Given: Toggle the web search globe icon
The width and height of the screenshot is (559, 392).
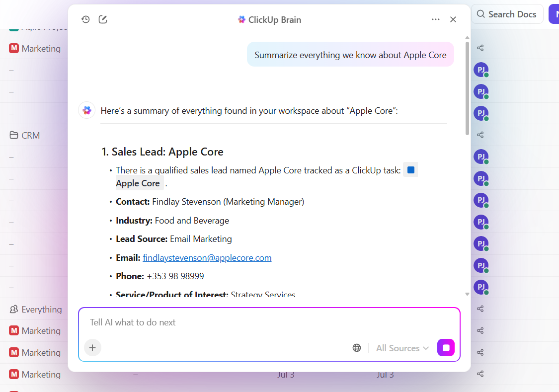Looking at the screenshot, I should [356, 348].
